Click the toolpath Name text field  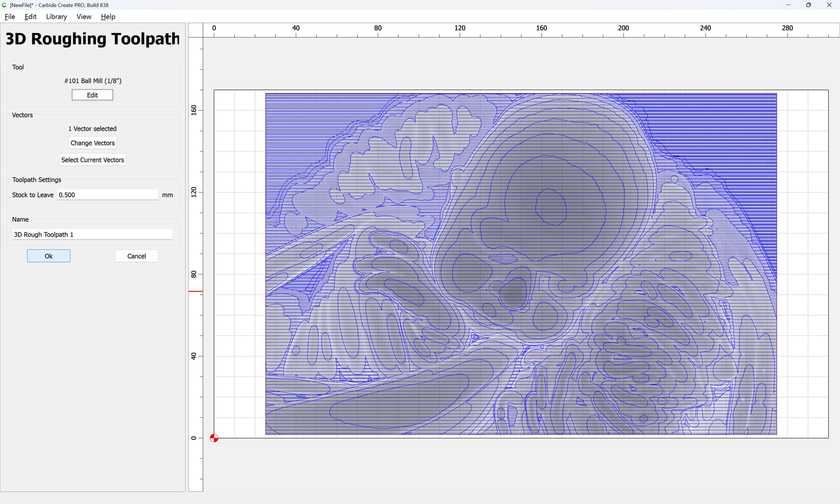tap(92, 234)
